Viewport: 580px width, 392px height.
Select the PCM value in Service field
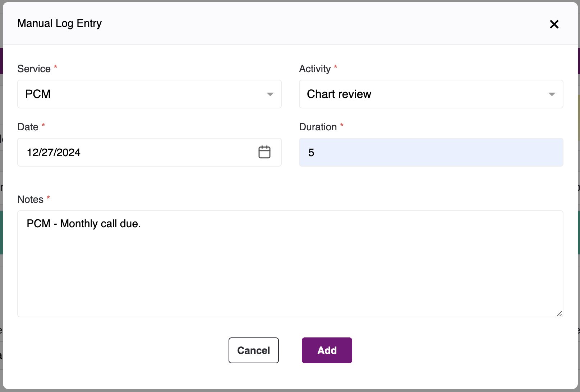click(x=38, y=94)
